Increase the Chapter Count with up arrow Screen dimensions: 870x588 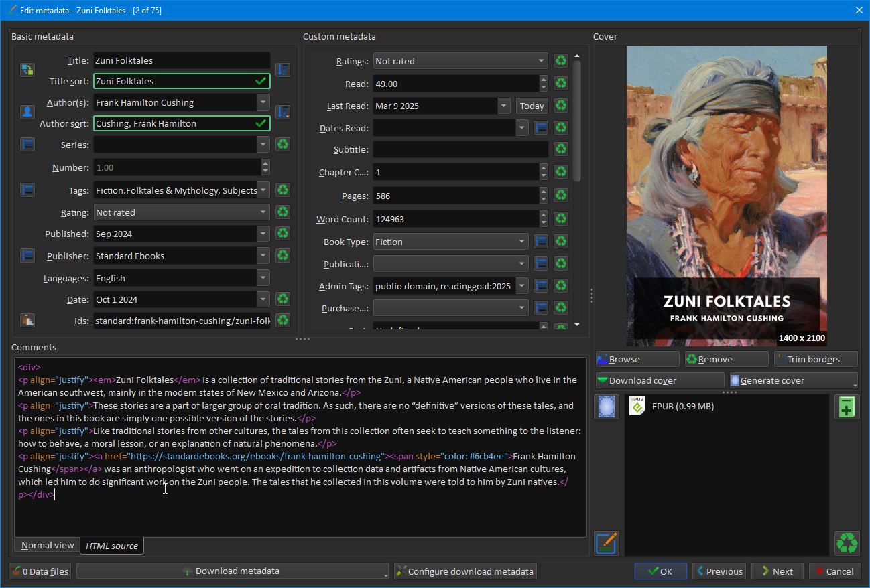tap(543, 168)
